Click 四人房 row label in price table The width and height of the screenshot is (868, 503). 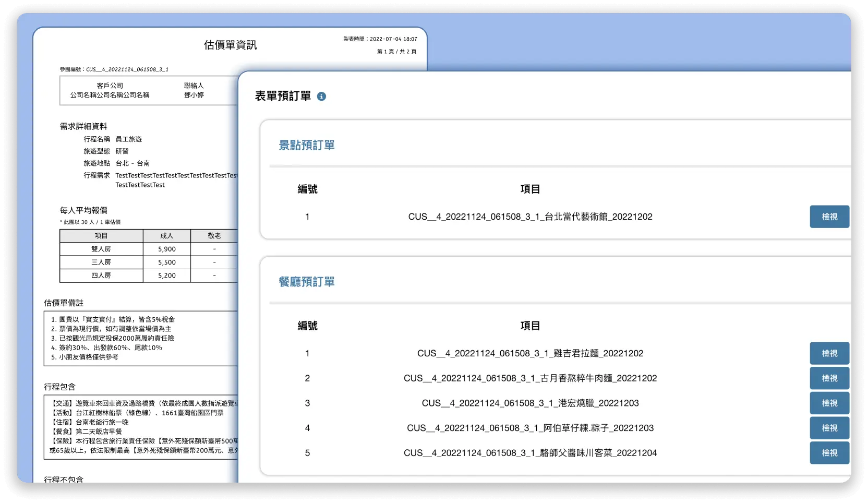[x=101, y=276]
